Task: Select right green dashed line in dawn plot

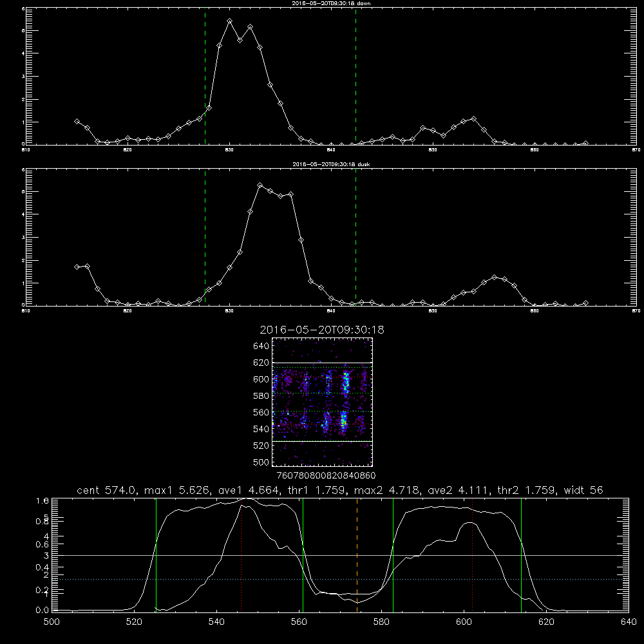Action: coord(355,76)
